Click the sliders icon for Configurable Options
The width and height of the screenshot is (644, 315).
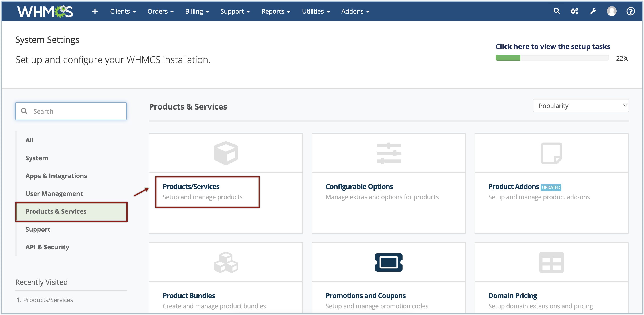[x=389, y=153]
